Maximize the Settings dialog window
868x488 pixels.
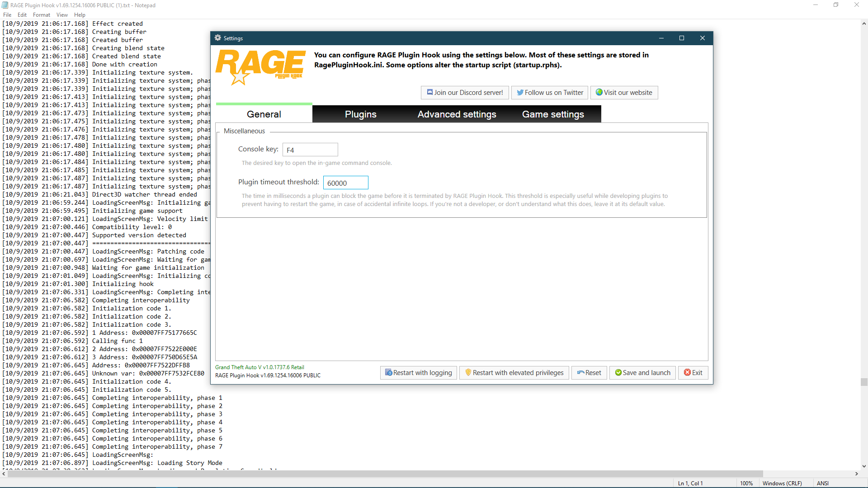pyautogui.click(x=681, y=38)
